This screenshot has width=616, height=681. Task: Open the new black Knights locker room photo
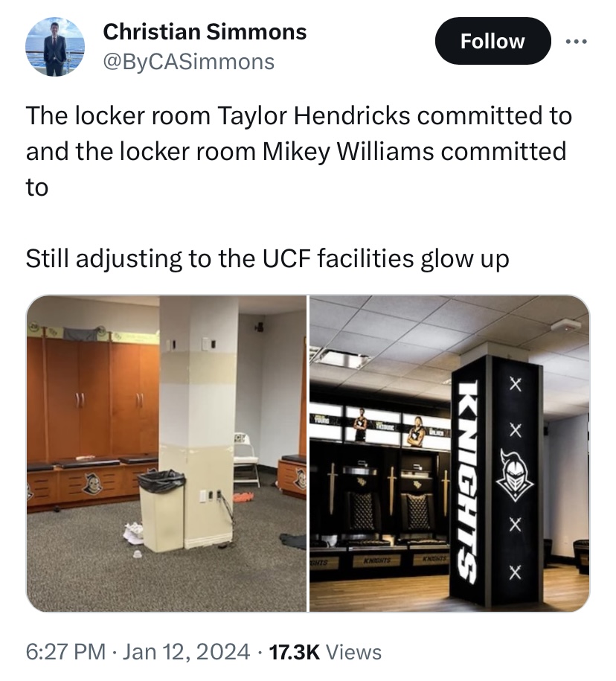pyautogui.click(x=450, y=453)
